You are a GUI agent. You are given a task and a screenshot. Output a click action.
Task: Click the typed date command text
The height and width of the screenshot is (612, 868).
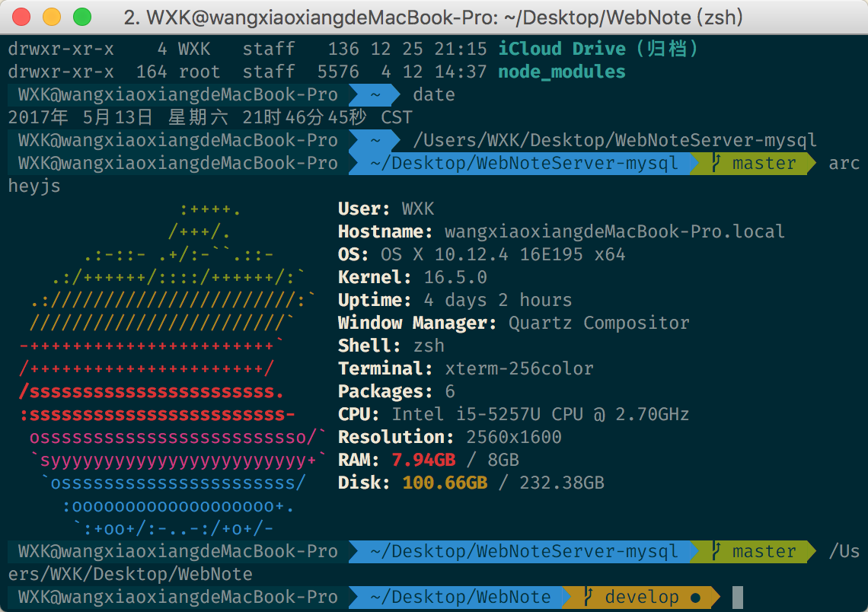tap(433, 95)
